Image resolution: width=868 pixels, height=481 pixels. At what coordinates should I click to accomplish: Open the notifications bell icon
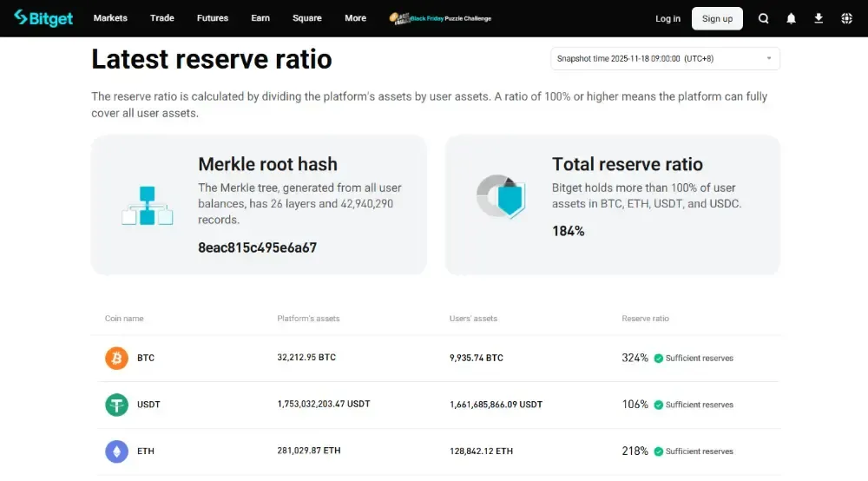(x=792, y=18)
